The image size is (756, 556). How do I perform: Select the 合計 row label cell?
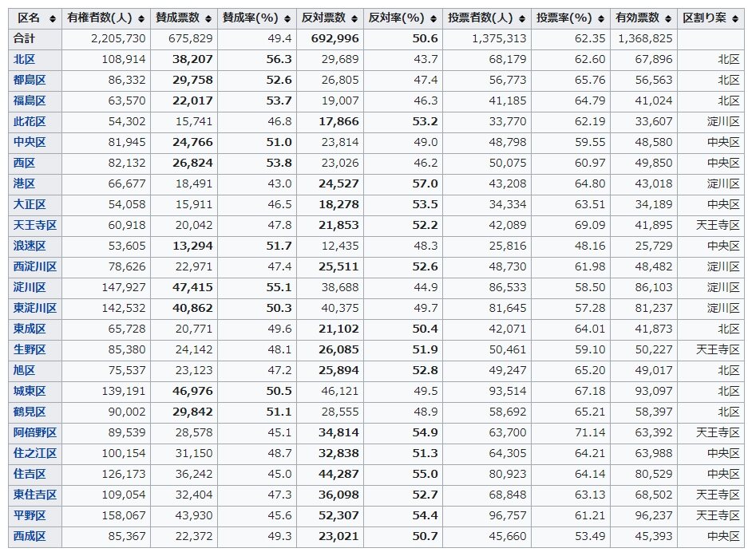point(25,38)
